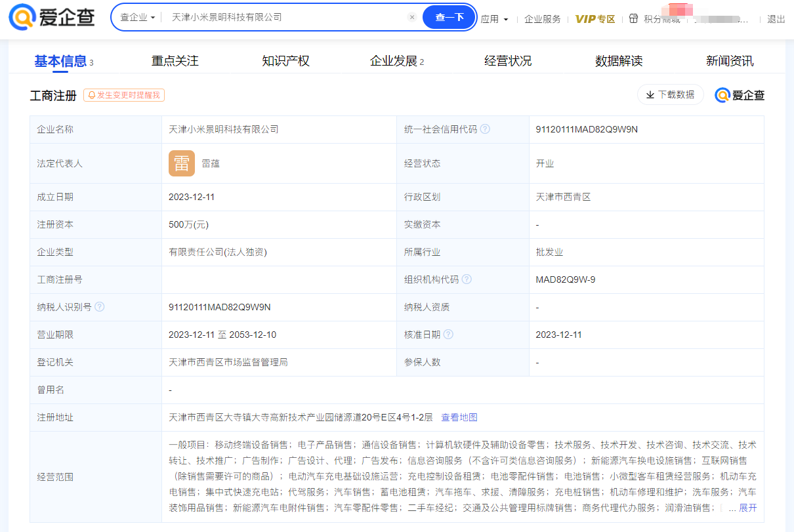Go to VIP专区
This screenshot has height=532, width=794.
[x=595, y=19]
